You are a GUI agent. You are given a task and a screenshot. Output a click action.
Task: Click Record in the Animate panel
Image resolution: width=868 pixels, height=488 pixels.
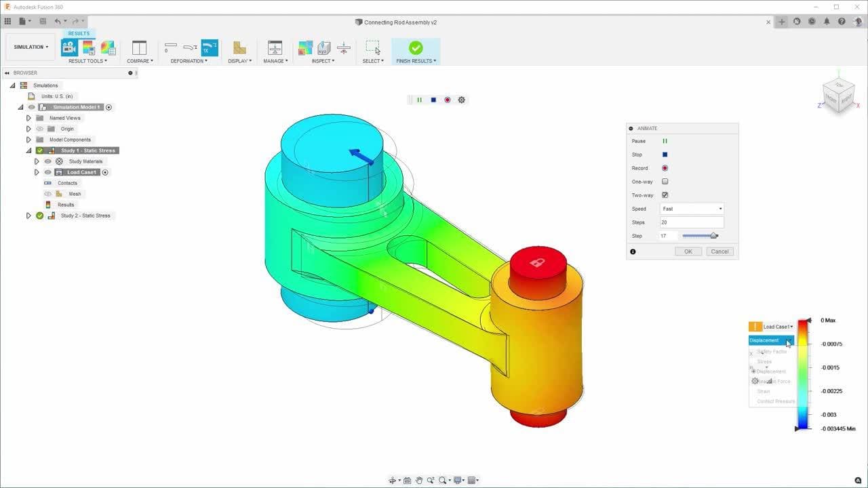click(x=665, y=168)
